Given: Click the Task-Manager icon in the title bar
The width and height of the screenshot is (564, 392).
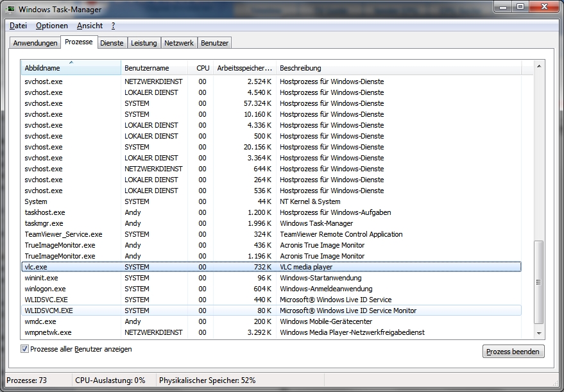Looking at the screenshot, I should (10, 9).
